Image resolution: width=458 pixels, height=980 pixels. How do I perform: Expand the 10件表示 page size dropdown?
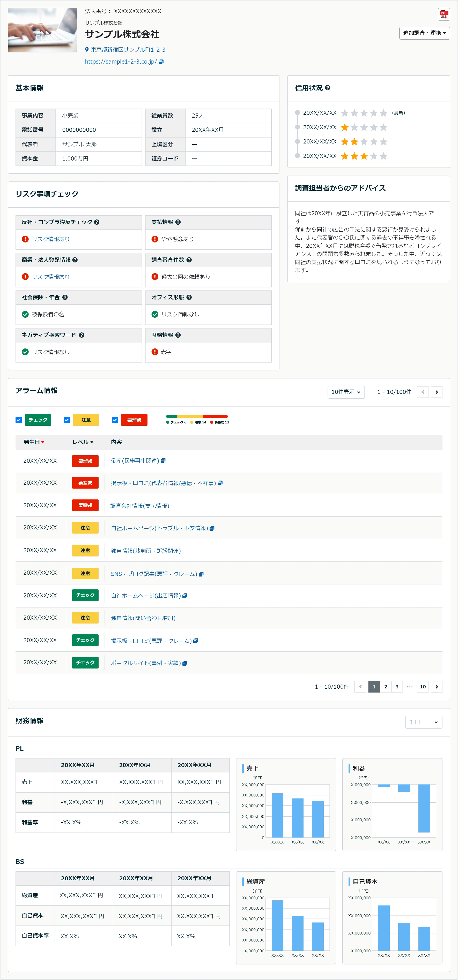[346, 392]
